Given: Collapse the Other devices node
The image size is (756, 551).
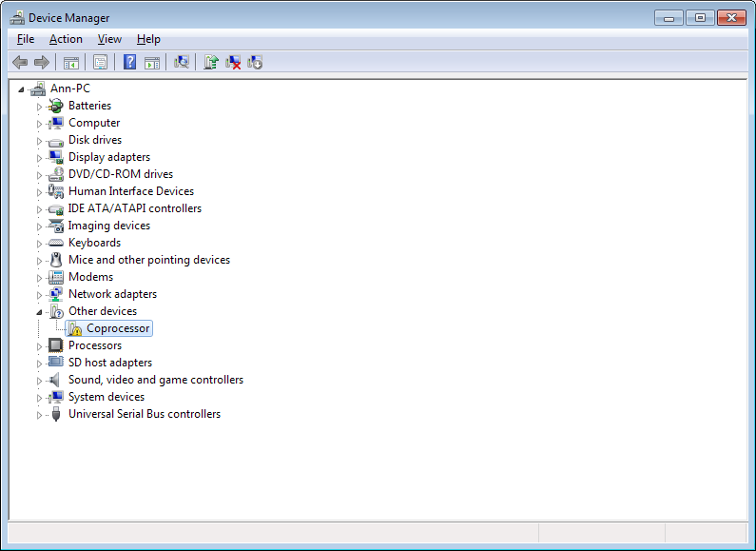Looking at the screenshot, I should (x=39, y=312).
